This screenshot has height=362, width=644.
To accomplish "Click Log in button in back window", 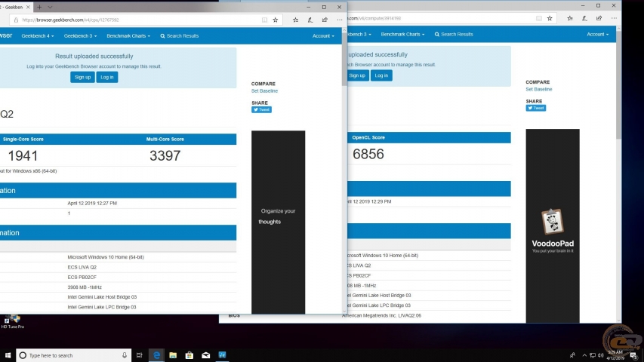I will (x=381, y=75).
